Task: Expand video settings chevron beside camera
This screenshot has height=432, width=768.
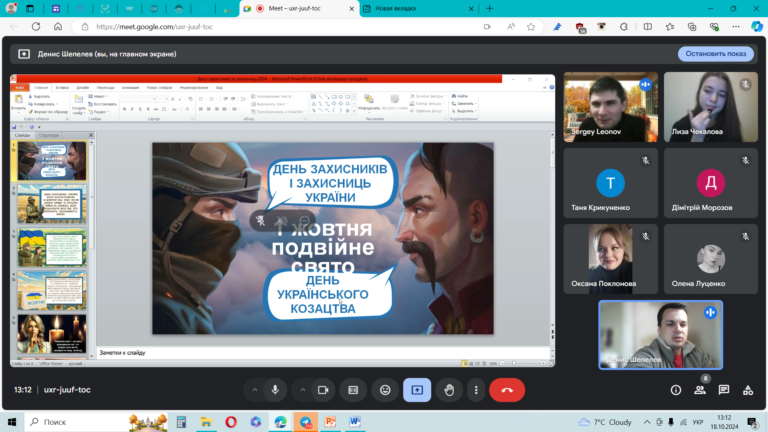Action: click(x=302, y=390)
